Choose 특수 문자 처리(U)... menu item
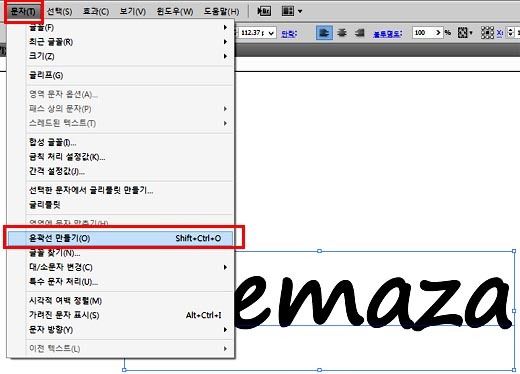The height and width of the screenshot is (374, 520). pyautogui.click(x=130, y=282)
